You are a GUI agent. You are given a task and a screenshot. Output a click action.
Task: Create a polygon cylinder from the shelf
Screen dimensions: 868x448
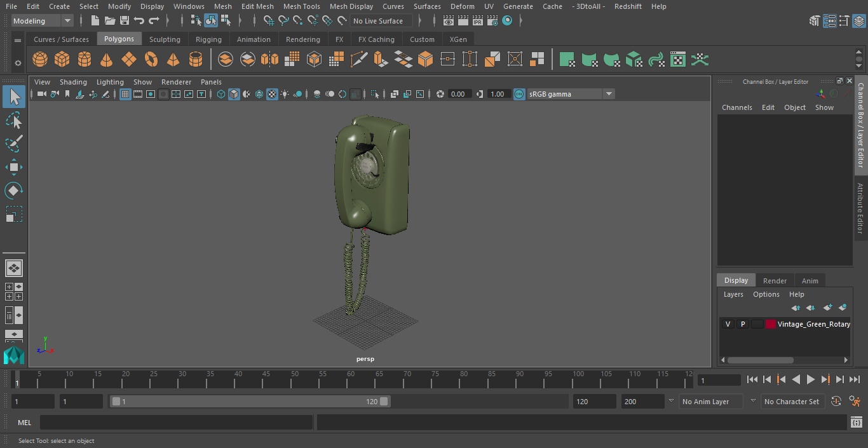coord(85,60)
